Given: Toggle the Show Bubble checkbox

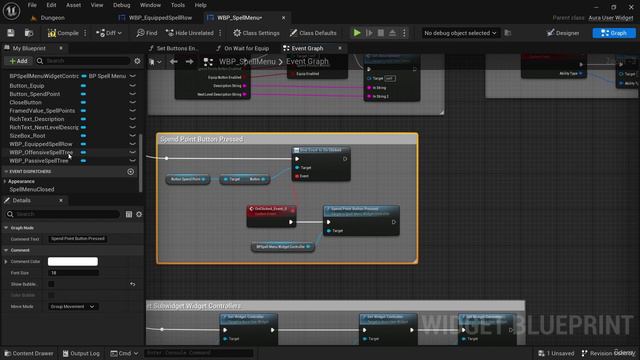Looking at the screenshot, I should click(51, 284).
